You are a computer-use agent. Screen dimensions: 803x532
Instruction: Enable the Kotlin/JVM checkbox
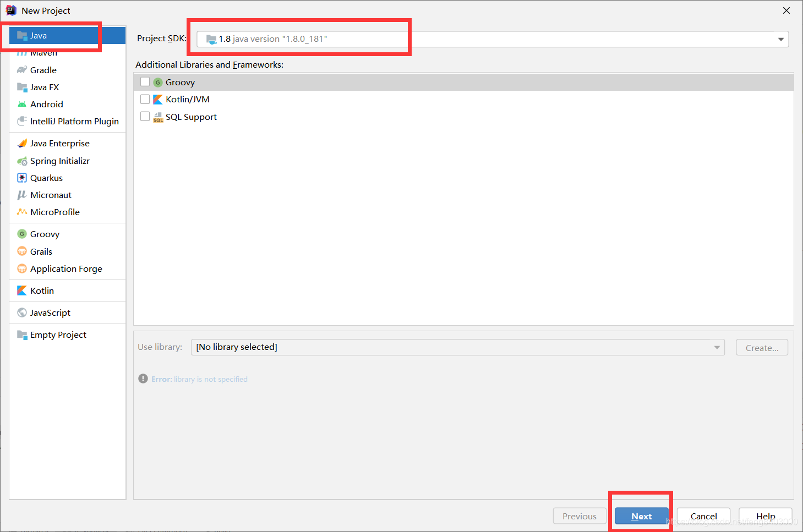pos(145,99)
